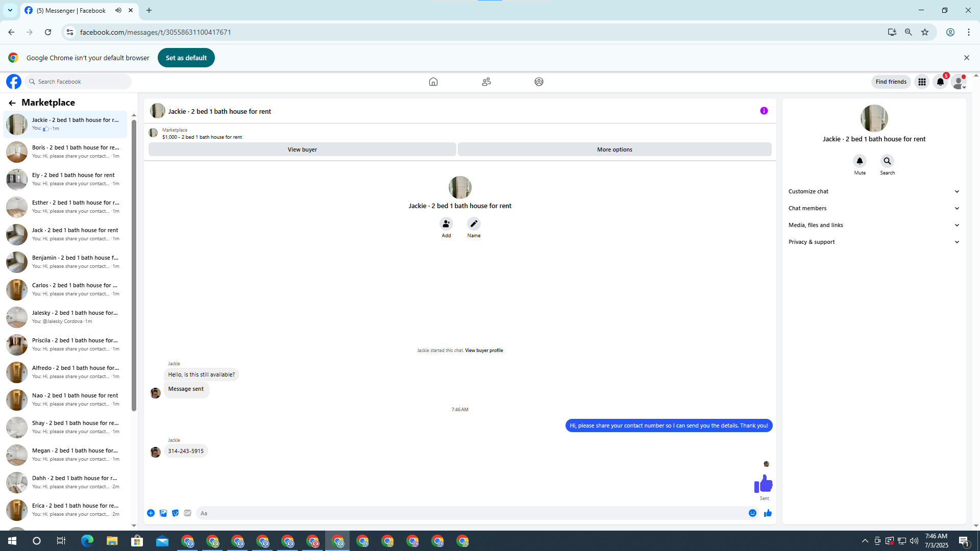
Task: Click the View buyer profile link
Action: click(x=483, y=350)
